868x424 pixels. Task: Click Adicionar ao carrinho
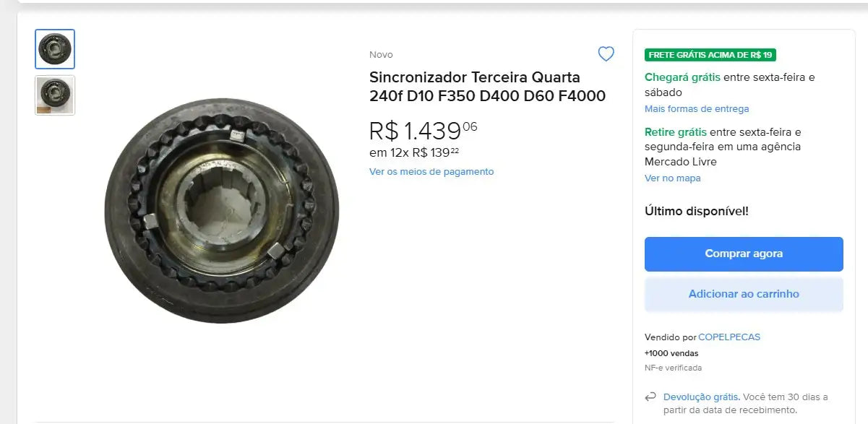click(x=744, y=294)
